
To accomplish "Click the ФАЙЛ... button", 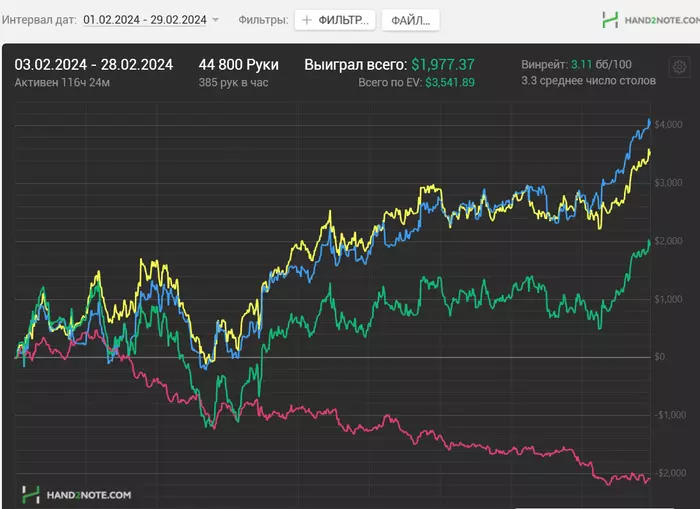I will click(x=410, y=21).
